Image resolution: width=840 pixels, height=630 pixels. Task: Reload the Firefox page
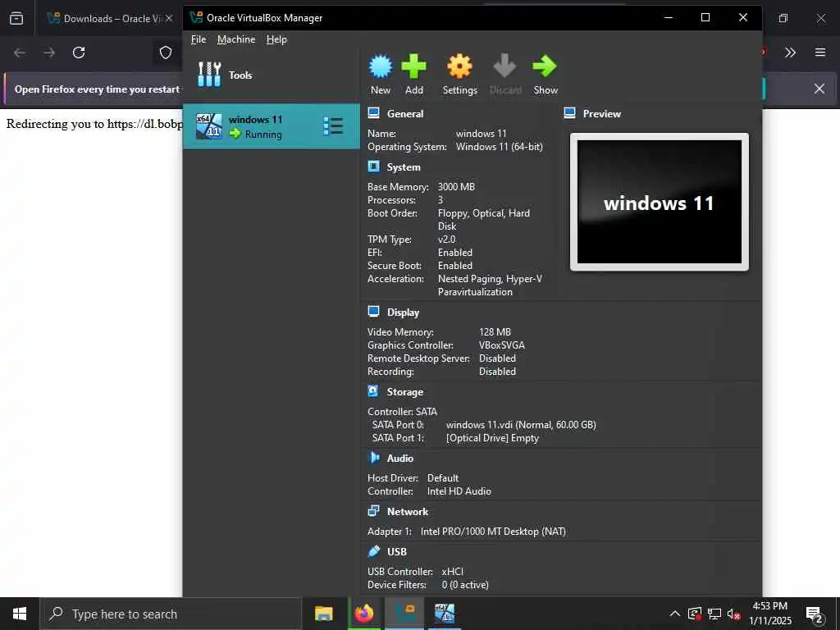coord(79,52)
